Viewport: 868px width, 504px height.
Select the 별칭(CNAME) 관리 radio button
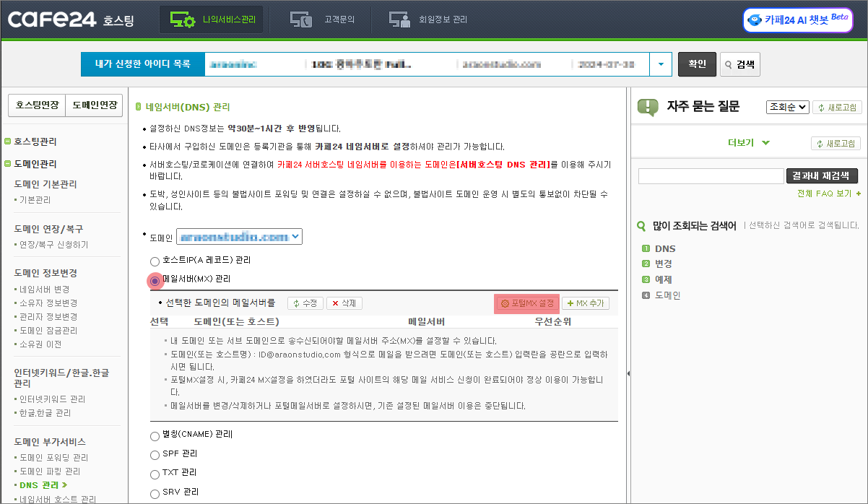click(153, 435)
